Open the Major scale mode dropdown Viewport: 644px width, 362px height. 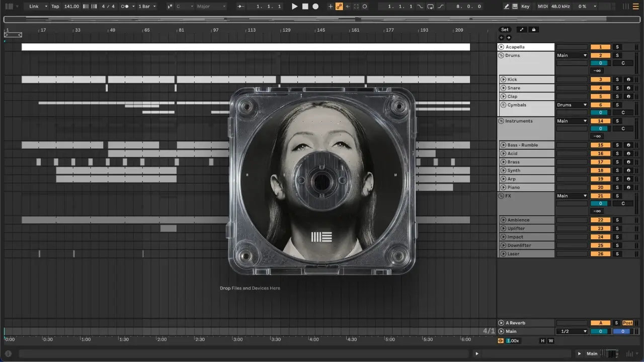[211, 7]
